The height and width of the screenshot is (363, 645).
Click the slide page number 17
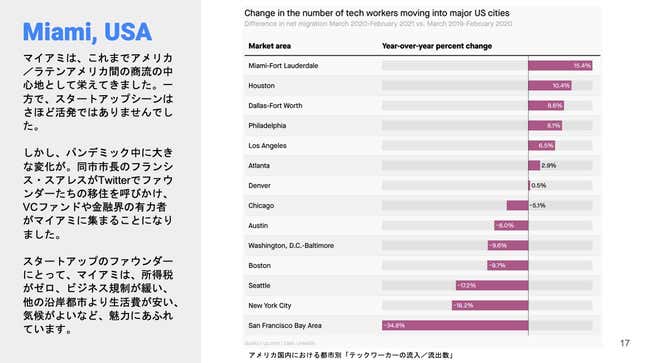pyautogui.click(x=625, y=343)
